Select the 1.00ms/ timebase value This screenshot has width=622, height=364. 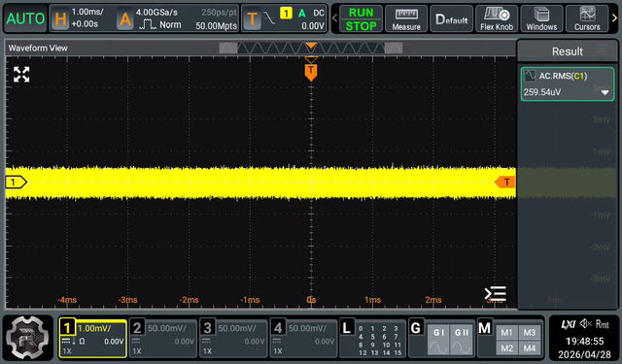click(x=87, y=12)
